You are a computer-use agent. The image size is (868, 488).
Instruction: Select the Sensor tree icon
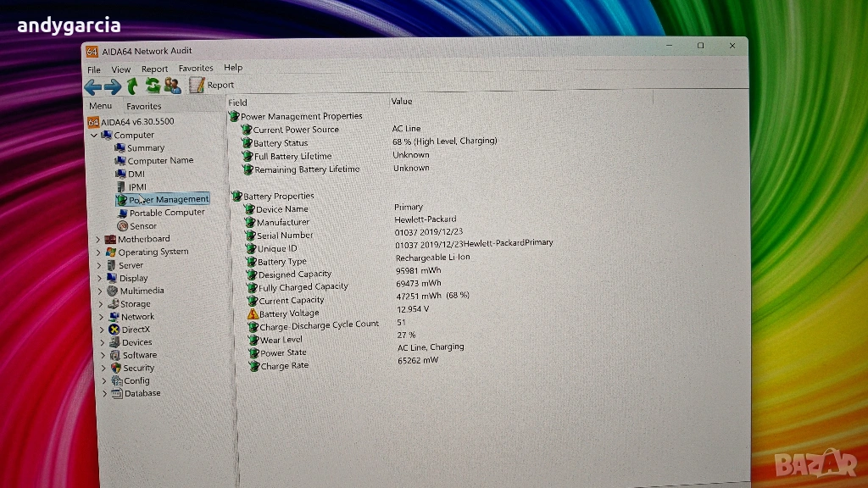[x=123, y=226]
